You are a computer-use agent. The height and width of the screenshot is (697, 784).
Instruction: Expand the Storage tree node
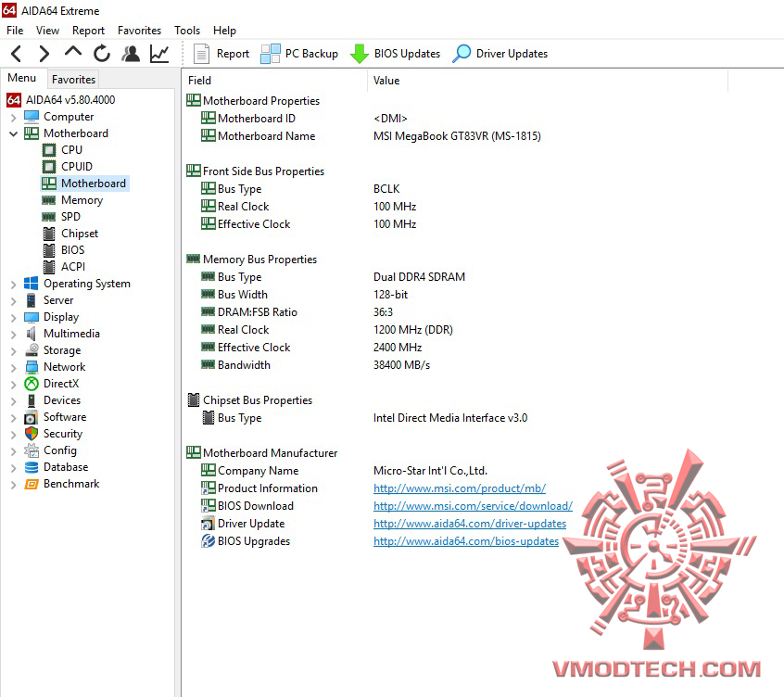pyautogui.click(x=14, y=351)
